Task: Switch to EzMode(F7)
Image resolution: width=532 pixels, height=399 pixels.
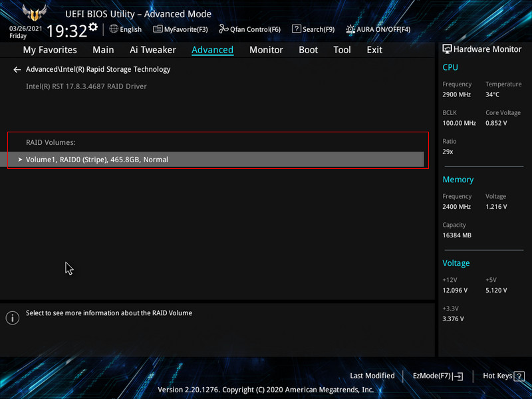Action: tap(438, 376)
